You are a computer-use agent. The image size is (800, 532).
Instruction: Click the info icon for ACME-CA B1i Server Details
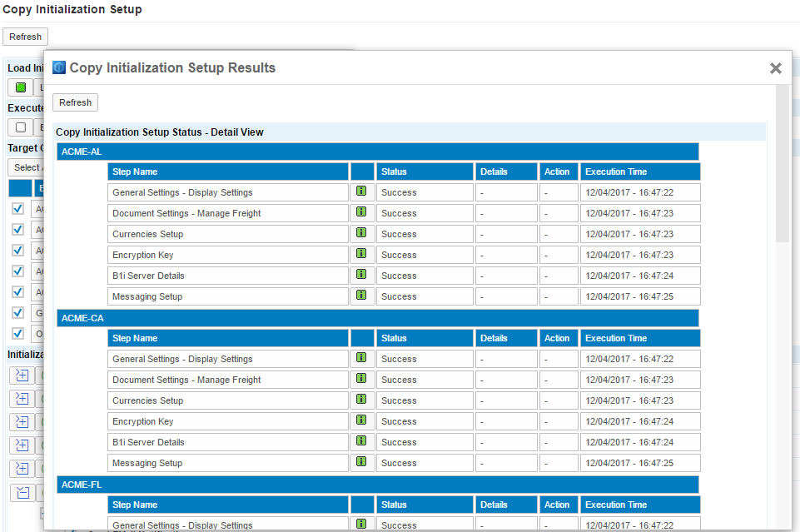[361, 441]
